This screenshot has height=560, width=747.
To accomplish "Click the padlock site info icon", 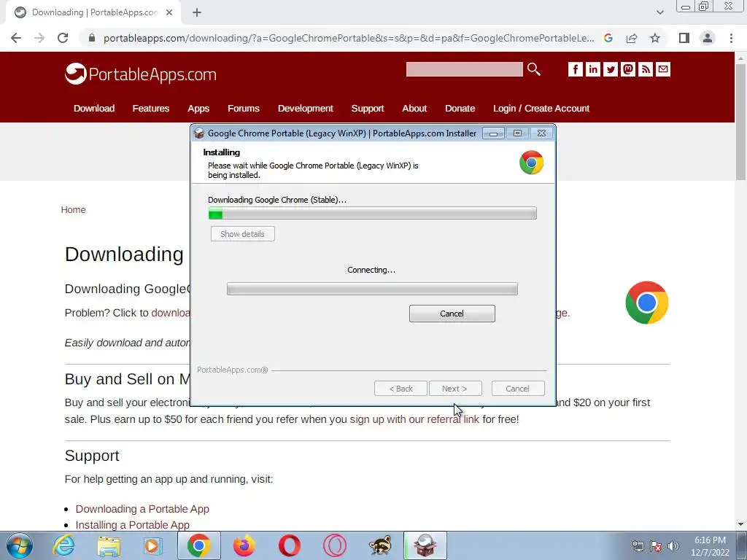I will point(92,38).
